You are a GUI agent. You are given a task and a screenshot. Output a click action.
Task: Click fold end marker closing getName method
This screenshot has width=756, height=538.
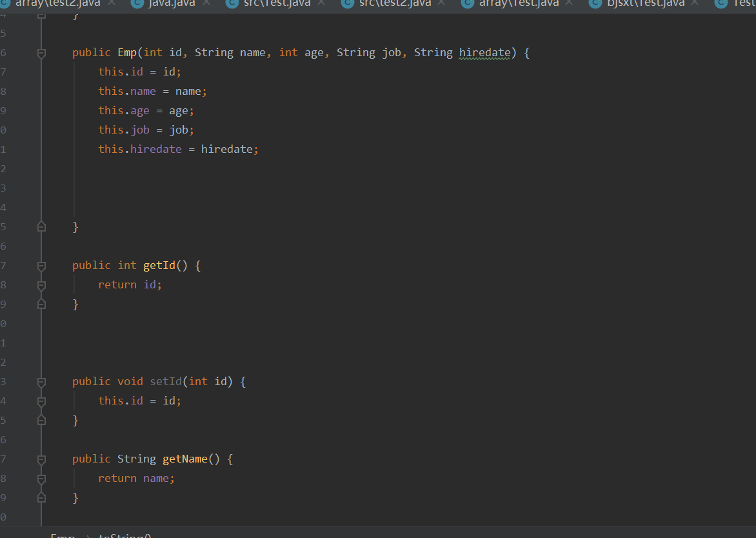[x=41, y=497]
